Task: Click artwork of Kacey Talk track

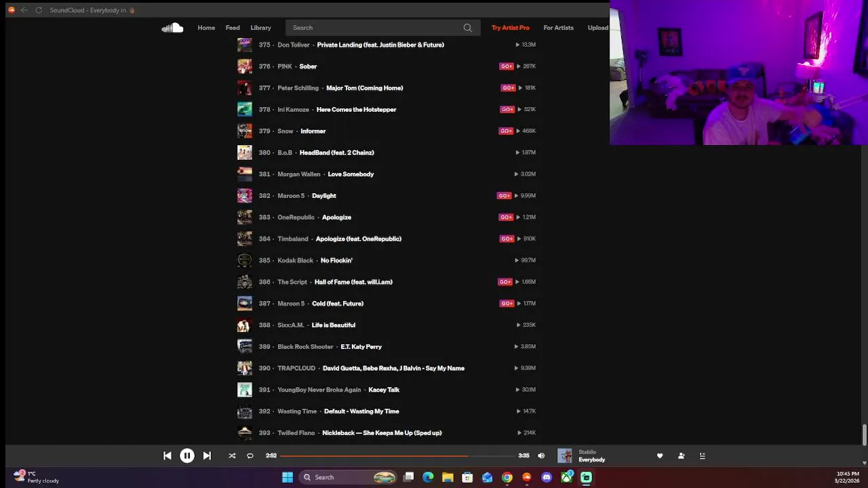Action: pos(245,390)
